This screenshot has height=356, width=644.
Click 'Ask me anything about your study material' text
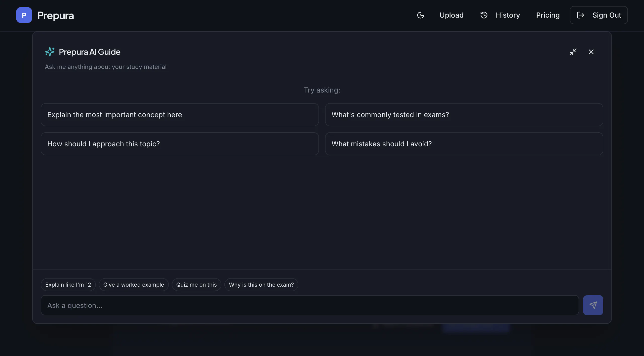point(106,67)
